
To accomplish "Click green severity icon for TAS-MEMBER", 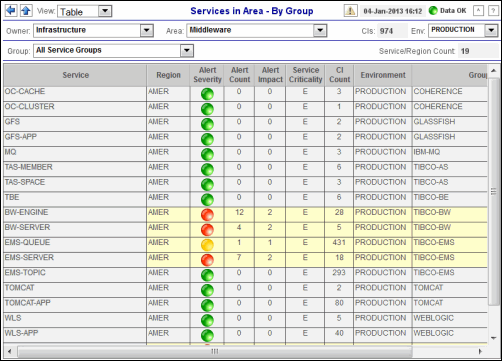I will point(207,169).
